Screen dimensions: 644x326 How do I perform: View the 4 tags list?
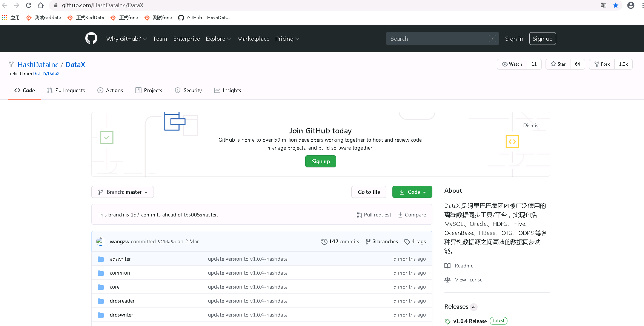click(x=415, y=242)
